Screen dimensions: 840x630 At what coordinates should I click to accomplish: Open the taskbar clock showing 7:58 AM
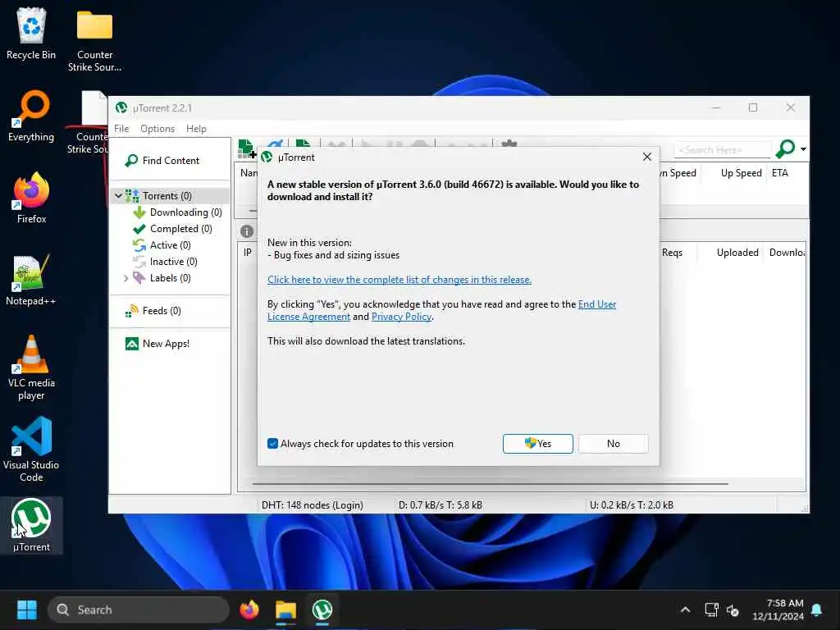coord(778,609)
